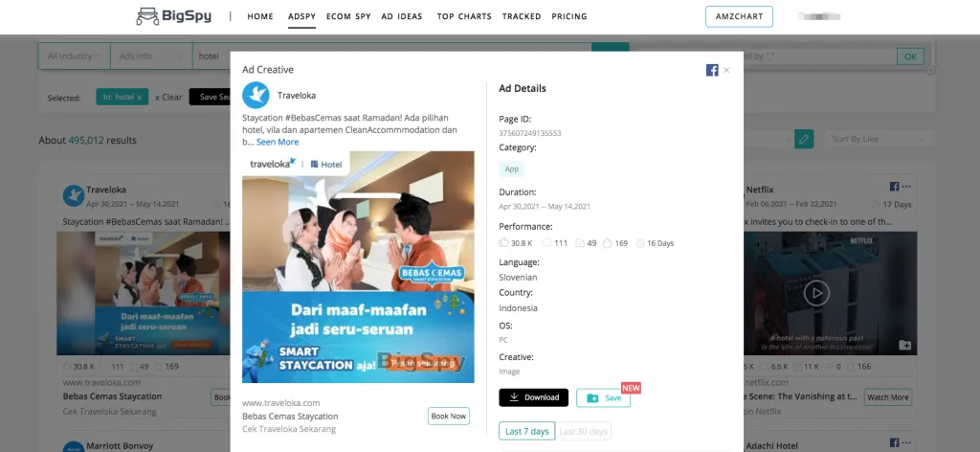Click the Download button
Screen dimensions: 980x452
[x=533, y=397]
